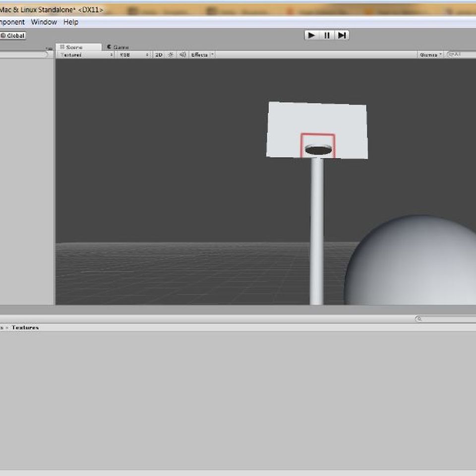
Task: Open the RGB render mode dropdown
Action: point(133,55)
